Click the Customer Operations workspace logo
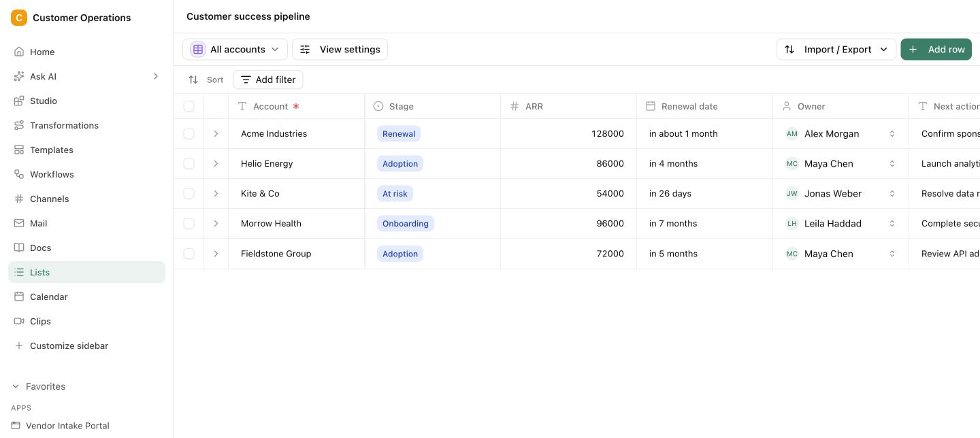Screen dimensions: 980x438 19,18
